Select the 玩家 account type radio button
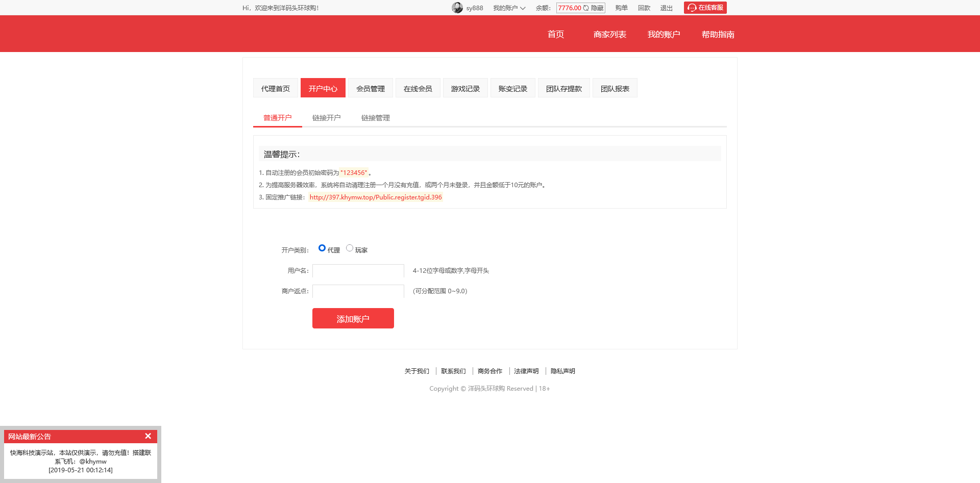The image size is (980, 483). pyautogui.click(x=350, y=248)
